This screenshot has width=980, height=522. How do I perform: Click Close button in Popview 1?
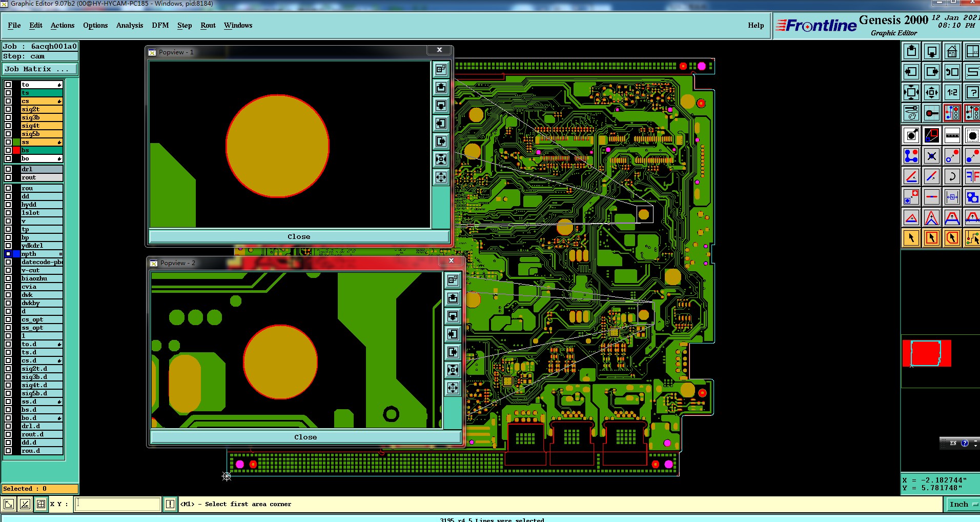point(299,236)
